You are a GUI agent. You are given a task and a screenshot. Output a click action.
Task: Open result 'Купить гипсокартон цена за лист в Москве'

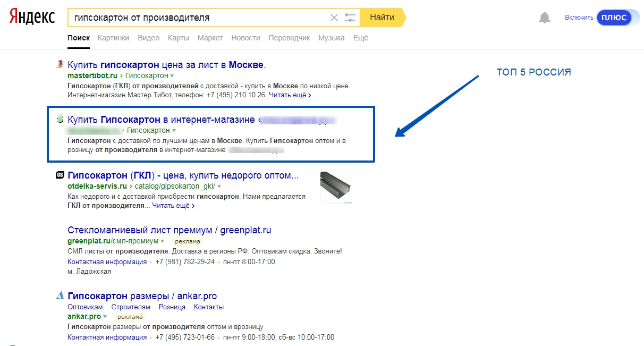166,65
